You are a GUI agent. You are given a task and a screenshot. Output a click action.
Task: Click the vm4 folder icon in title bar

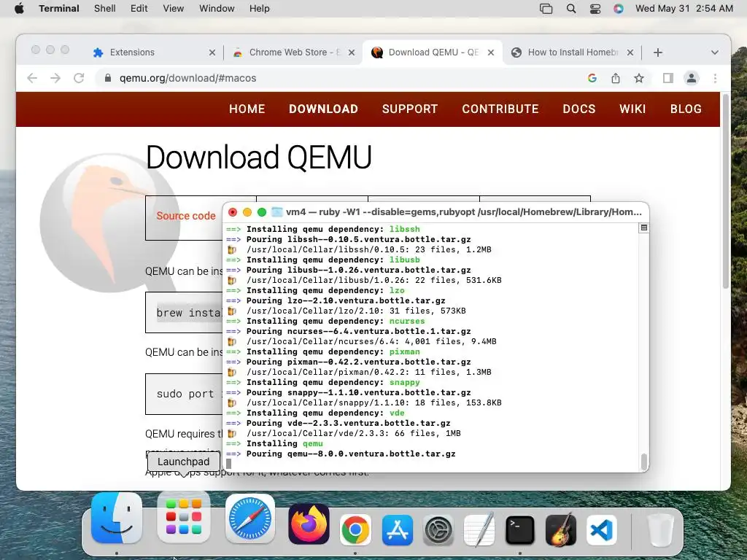click(276, 212)
